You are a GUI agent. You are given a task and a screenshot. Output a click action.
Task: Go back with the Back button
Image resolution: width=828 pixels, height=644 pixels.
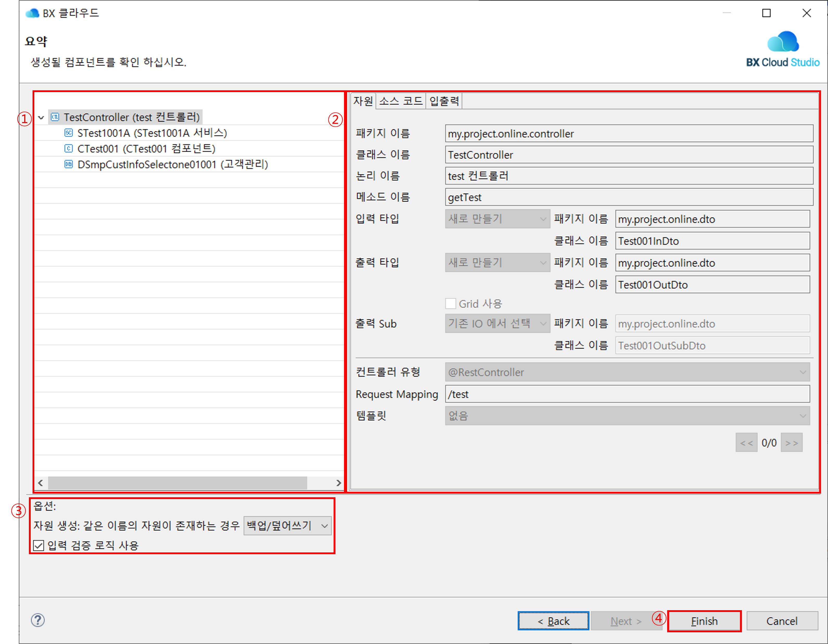coord(553,621)
